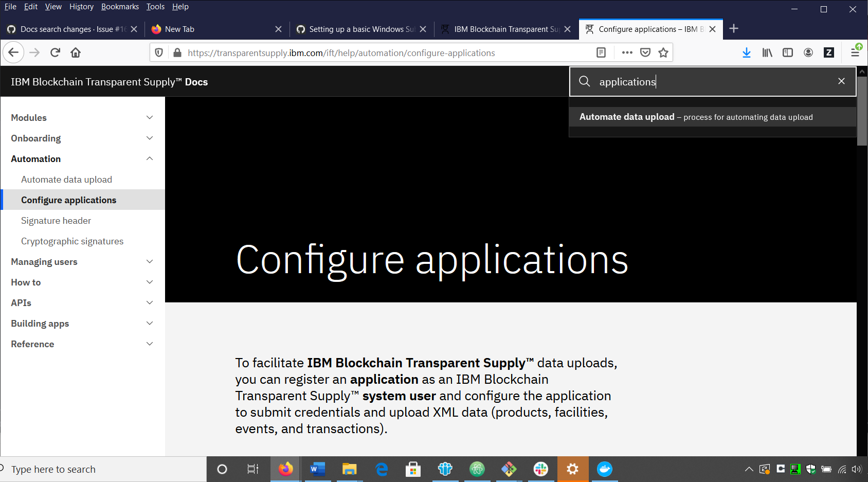Toggle the browser sidebar

click(788, 52)
